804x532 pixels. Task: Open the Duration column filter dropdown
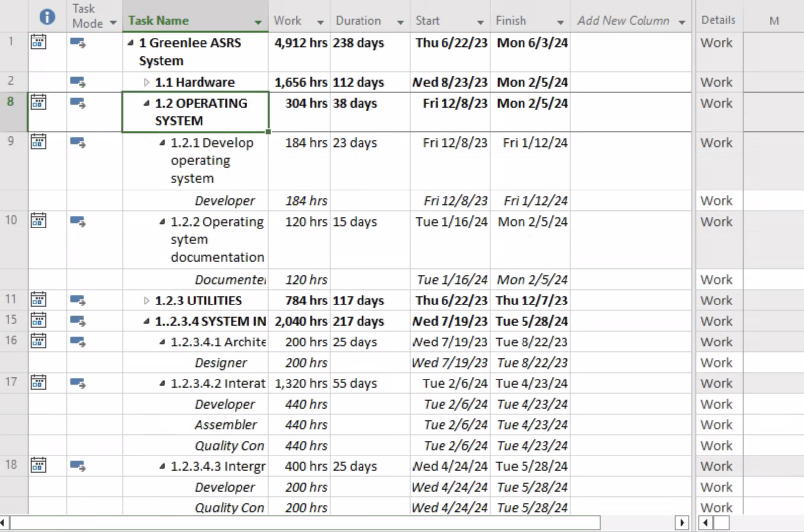tap(400, 22)
